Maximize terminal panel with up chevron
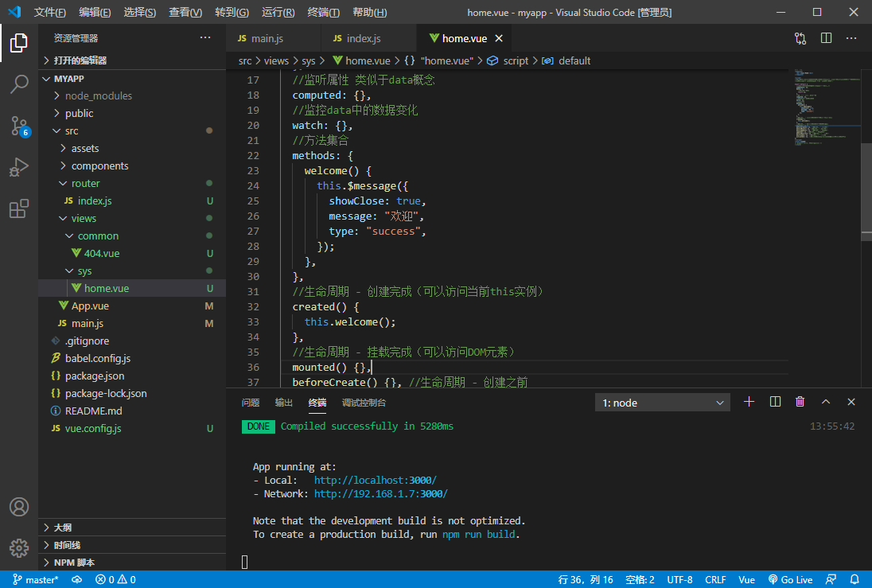Image resolution: width=872 pixels, height=588 pixels. point(826,403)
